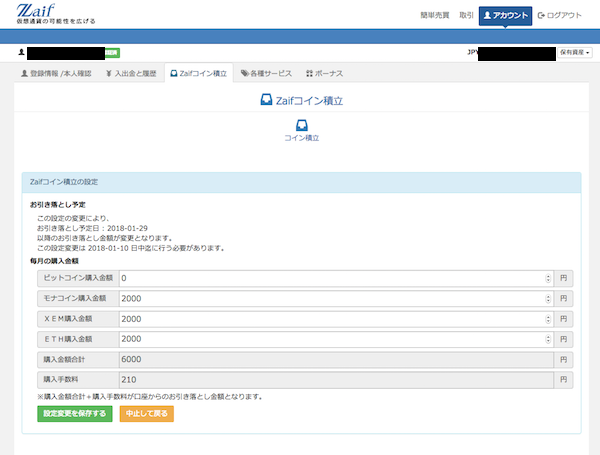Click the コイン積立 inbox icon
Viewport: 600px width, 455px height.
(302, 125)
